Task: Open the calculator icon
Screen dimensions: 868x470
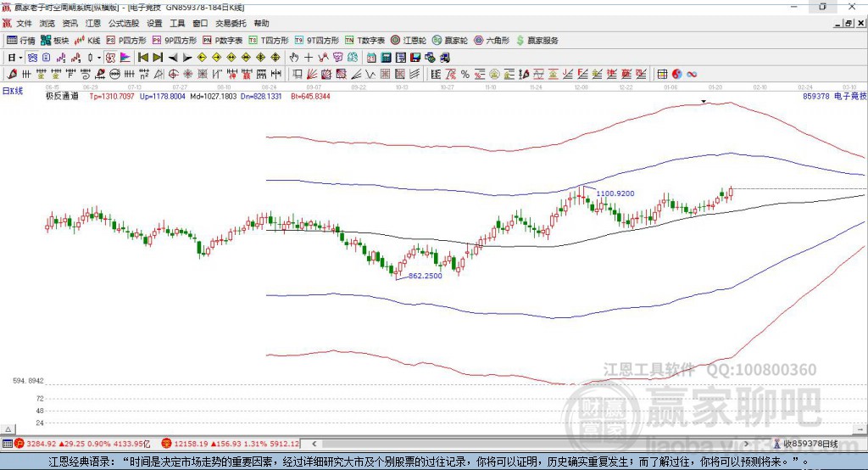Action: (x=386, y=58)
